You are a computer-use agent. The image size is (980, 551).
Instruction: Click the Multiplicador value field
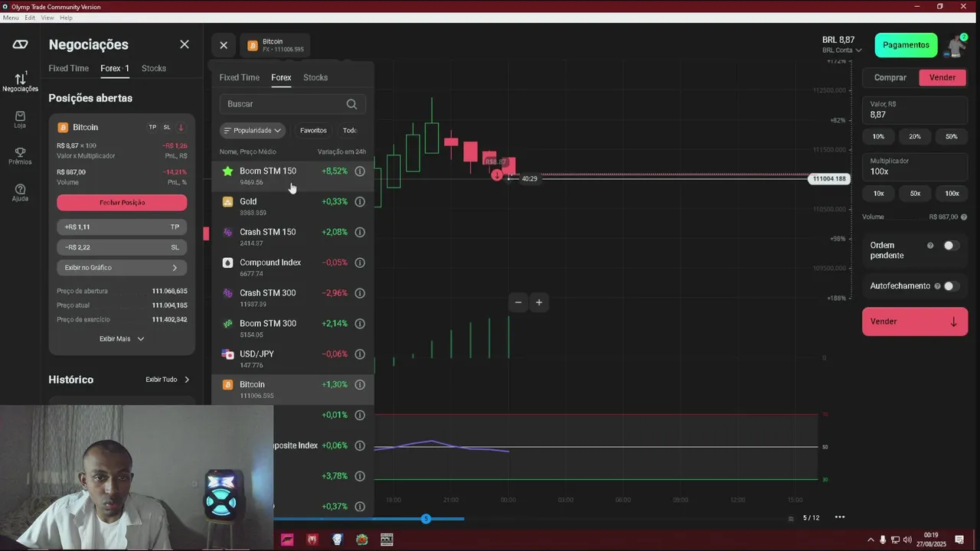click(915, 167)
